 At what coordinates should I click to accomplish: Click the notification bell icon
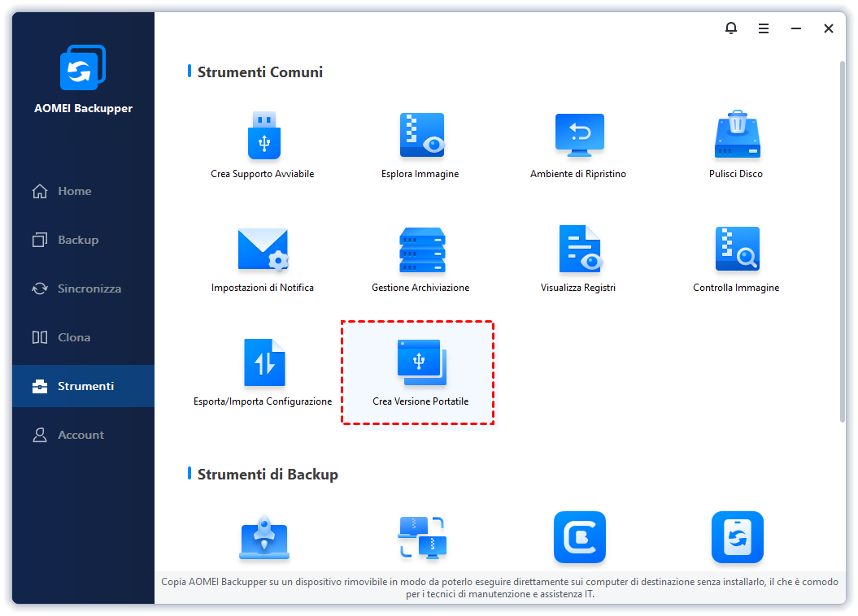pos(730,28)
